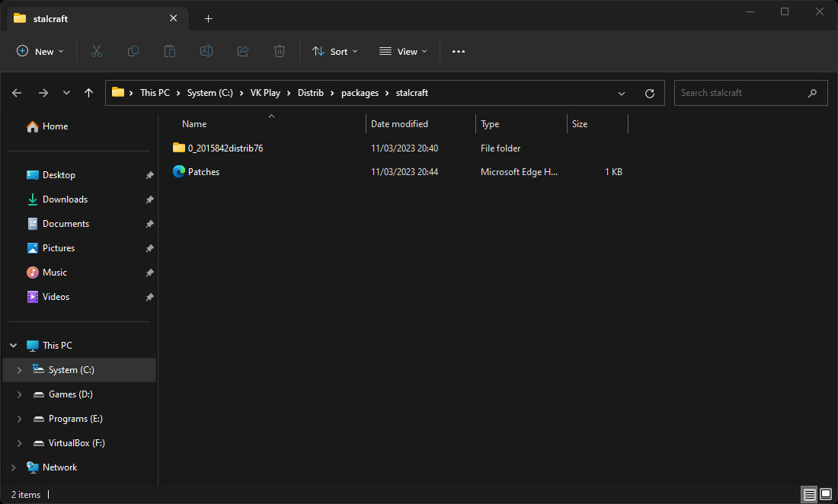Select Games (D:) drive
This screenshot has height=504, width=838.
[x=71, y=394]
